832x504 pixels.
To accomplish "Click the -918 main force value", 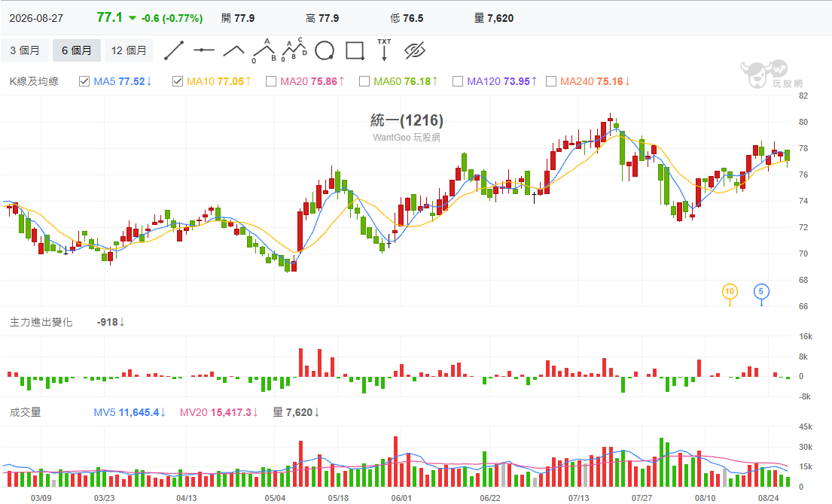I will click(111, 322).
